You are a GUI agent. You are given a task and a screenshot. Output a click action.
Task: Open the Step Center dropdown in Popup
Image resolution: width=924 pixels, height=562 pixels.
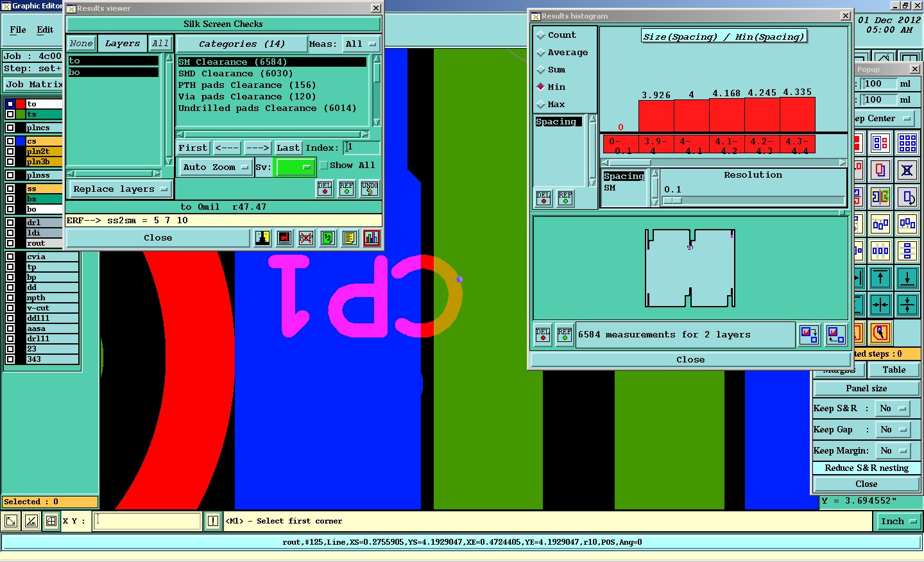pos(882,119)
